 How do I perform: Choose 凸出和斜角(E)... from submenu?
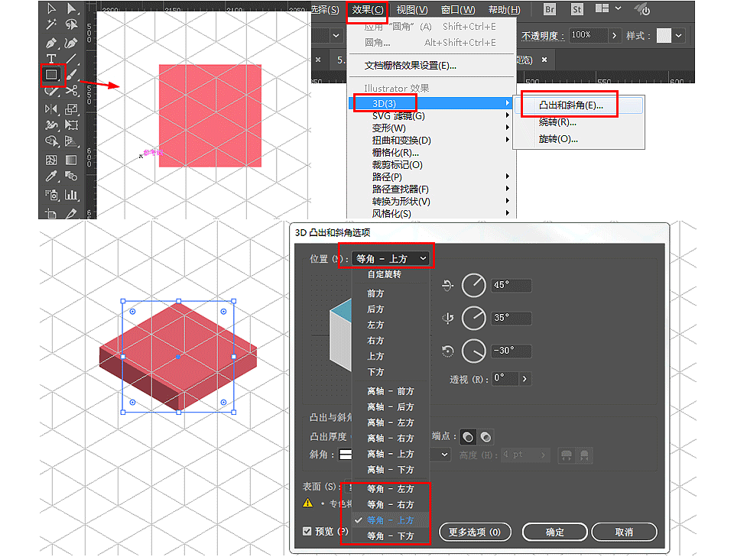coord(579,105)
